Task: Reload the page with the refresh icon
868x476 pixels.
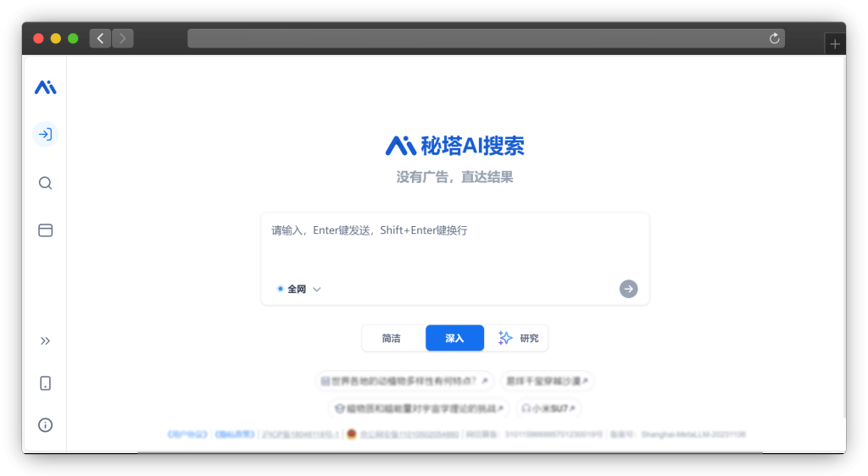Action: tap(775, 38)
